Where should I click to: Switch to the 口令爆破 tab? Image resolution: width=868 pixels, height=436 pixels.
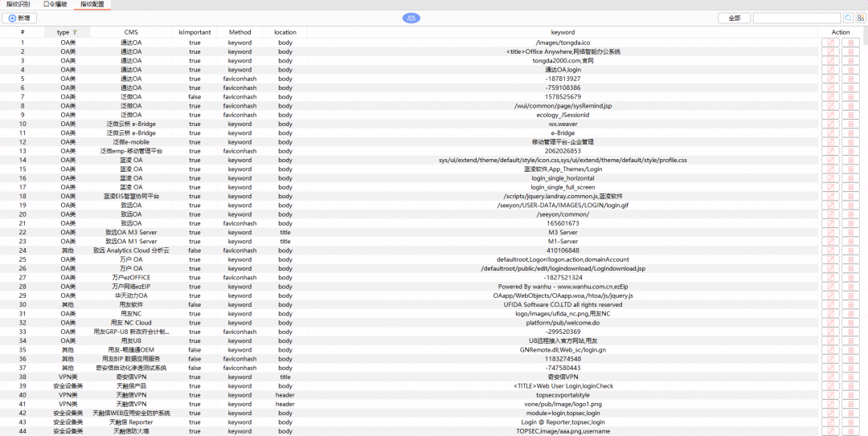click(55, 4)
